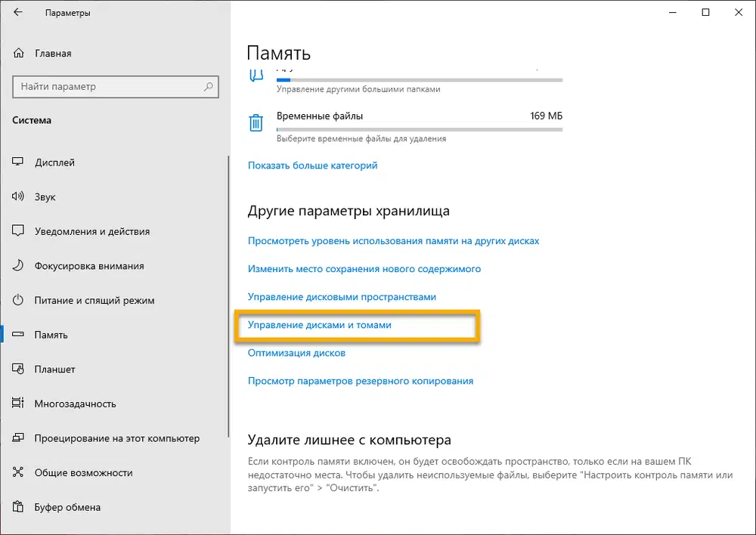The image size is (756, 535).
Task: Click the Show more categories link
Action: click(312, 165)
